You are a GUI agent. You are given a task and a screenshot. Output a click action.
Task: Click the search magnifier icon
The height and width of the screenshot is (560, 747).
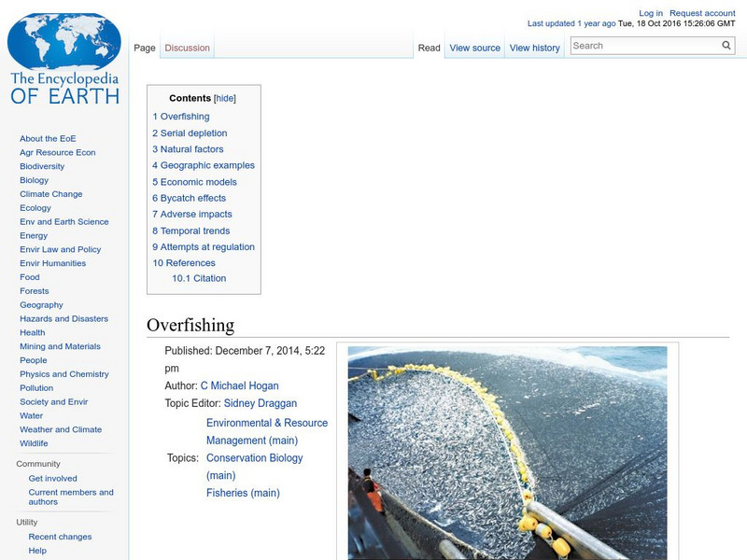(726, 45)
